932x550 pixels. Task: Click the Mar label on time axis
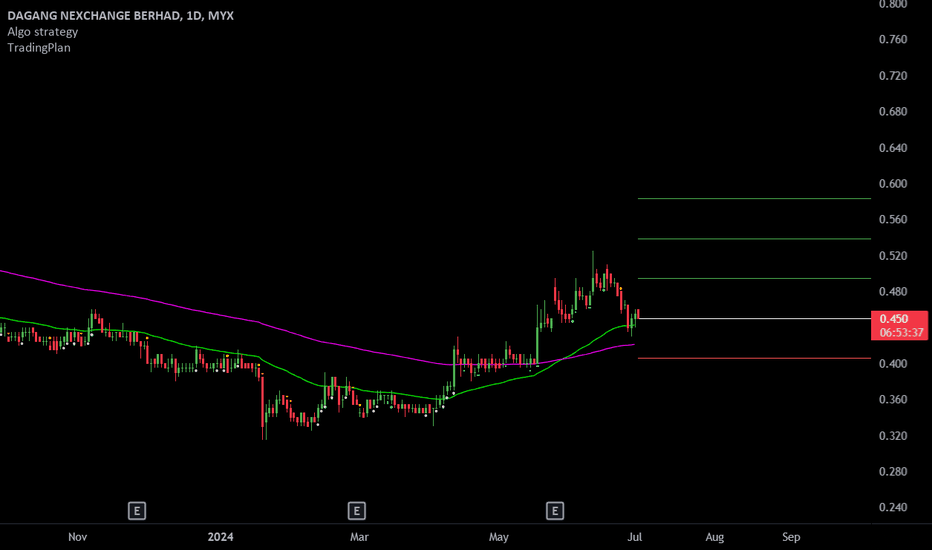click(359, 537)
